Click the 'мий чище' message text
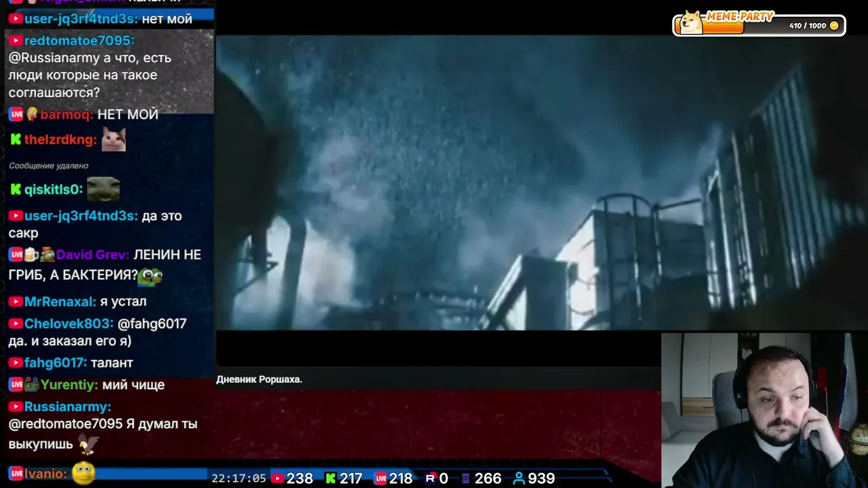Screen dimensions: 868x488 click(x=134, y=385)
